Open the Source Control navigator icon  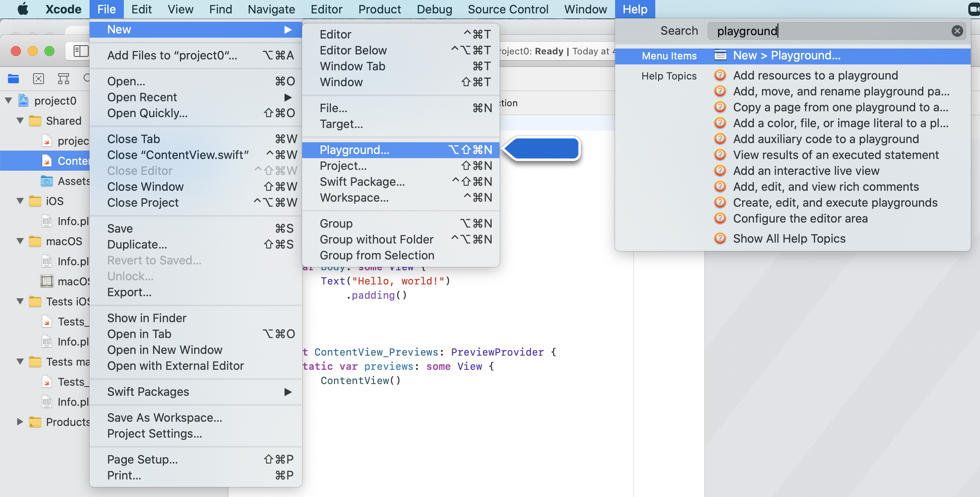pyautogui.click(x=38, y=78)
